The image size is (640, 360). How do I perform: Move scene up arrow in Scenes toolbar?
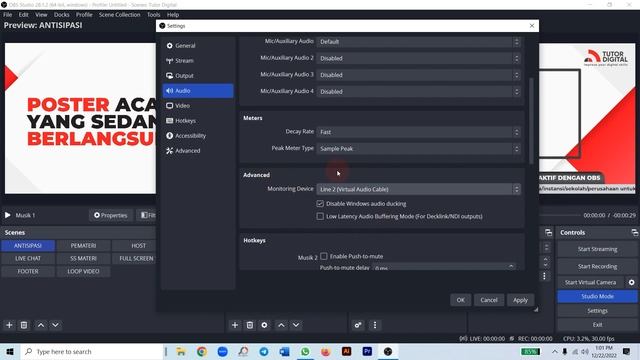(41, 325)
